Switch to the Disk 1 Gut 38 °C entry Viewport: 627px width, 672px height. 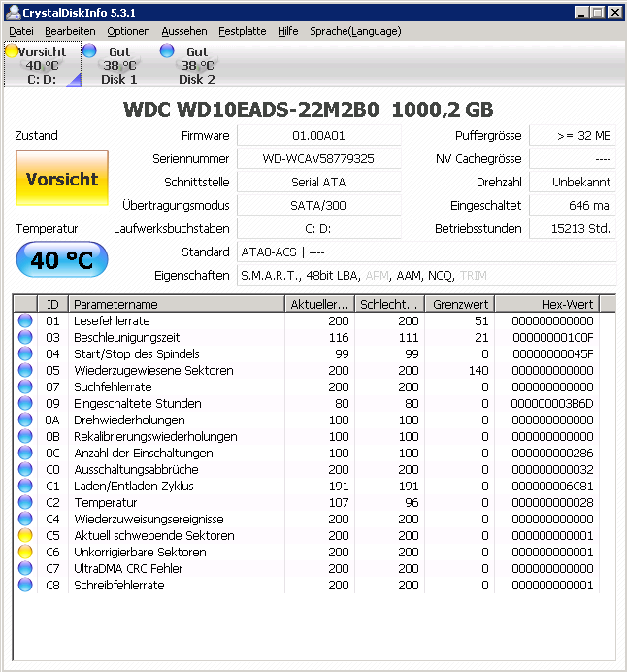119,65
